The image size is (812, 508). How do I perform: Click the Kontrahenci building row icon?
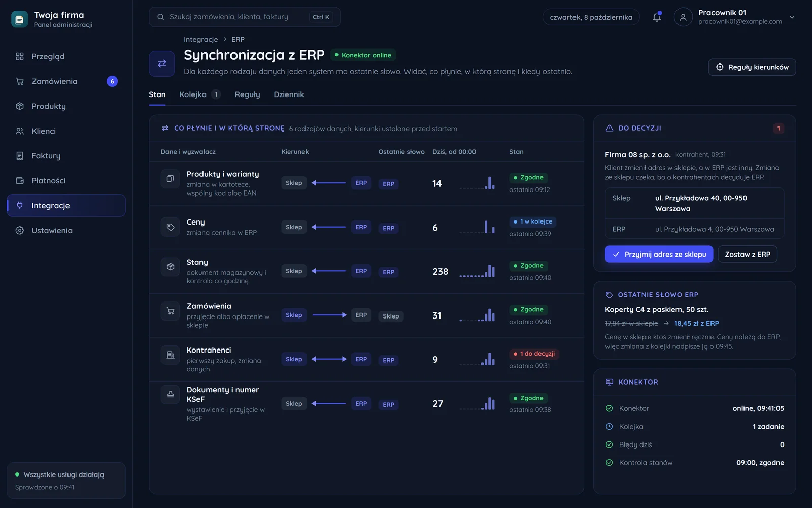[171, 355]
